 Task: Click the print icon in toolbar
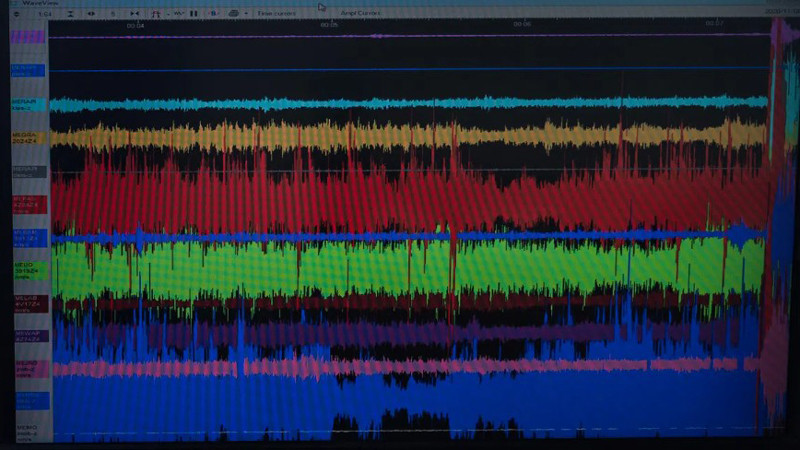pos(234,13)
